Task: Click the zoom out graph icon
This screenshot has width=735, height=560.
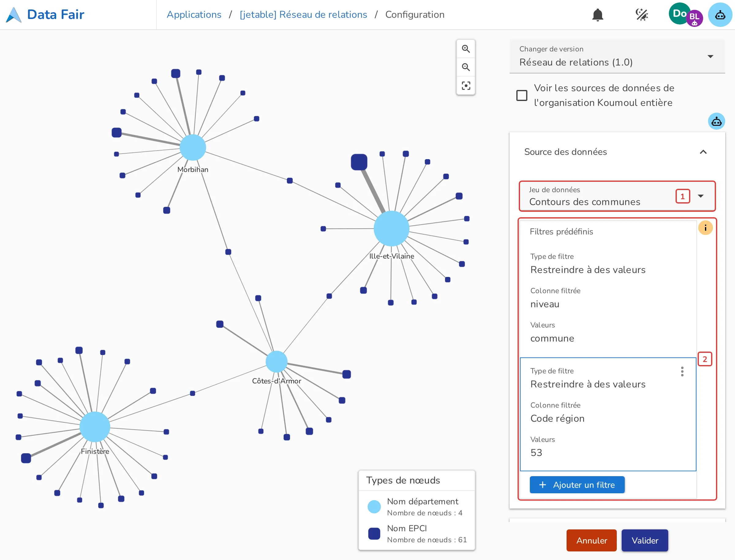Action: (466, 67)
